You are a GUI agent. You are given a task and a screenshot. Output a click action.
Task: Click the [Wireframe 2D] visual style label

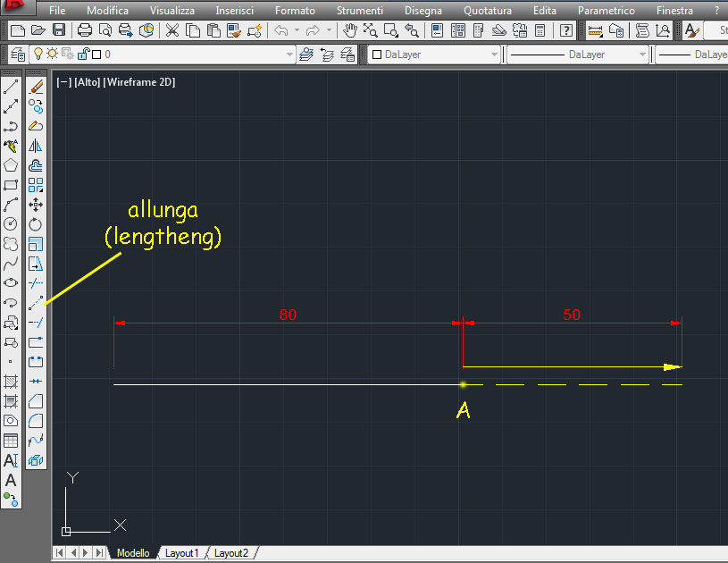click(x=138, y=82)
